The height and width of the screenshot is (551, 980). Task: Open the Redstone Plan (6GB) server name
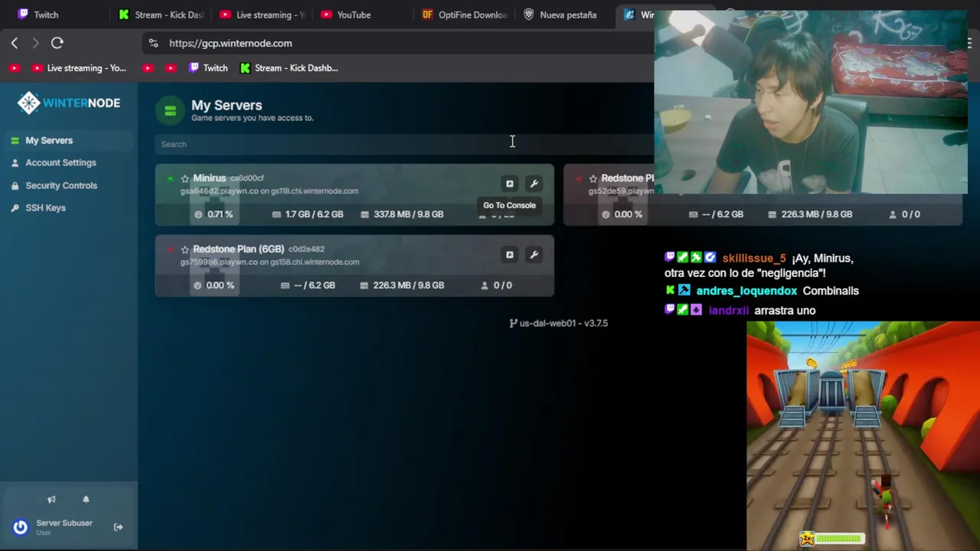[x=238, y=249]
